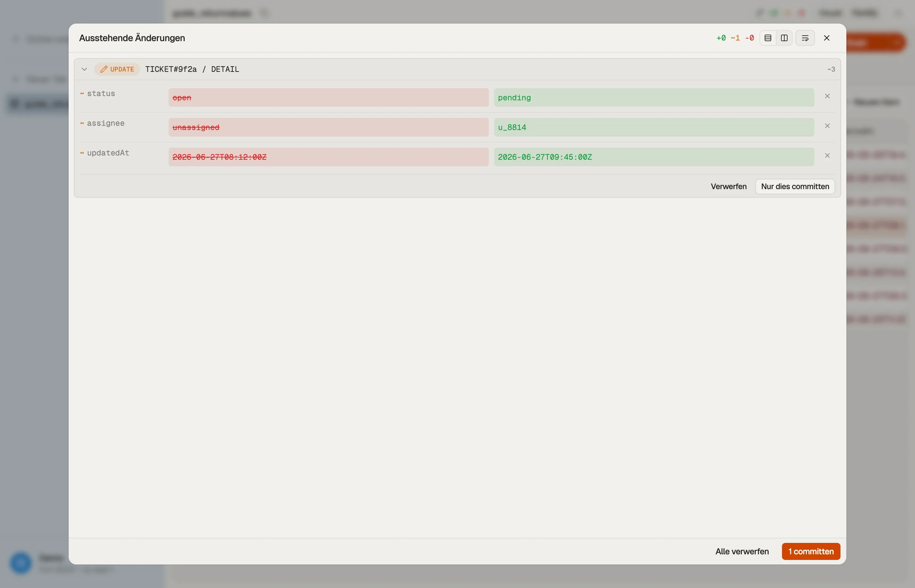This screenshot has height=588, width=915.
Task: Select old value 'unassigned'
Action: tap(328, 127)
